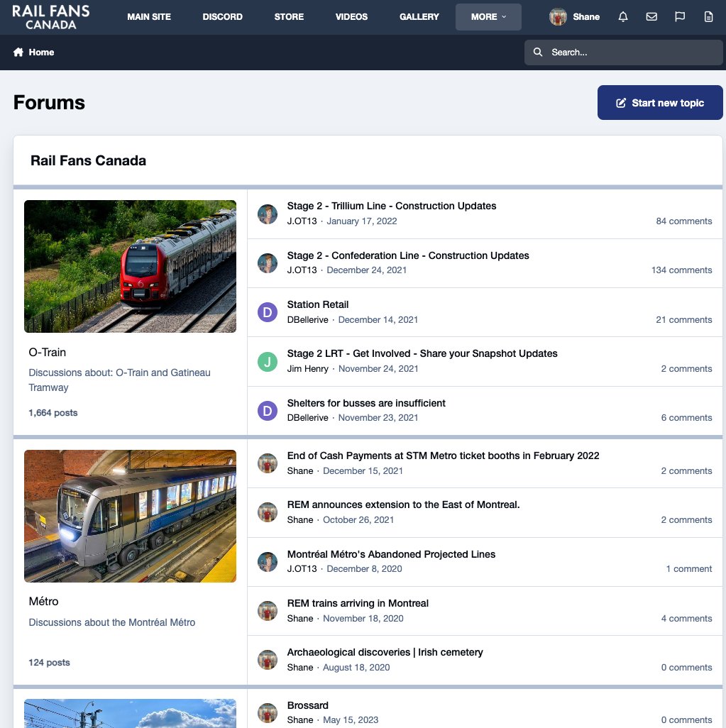The image size is (726, 728).
Task: Click the Search input field
Action: 623,52
